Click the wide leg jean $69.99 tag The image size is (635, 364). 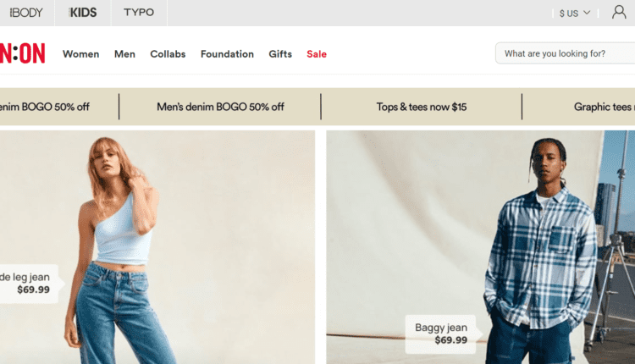click(25, 283)
